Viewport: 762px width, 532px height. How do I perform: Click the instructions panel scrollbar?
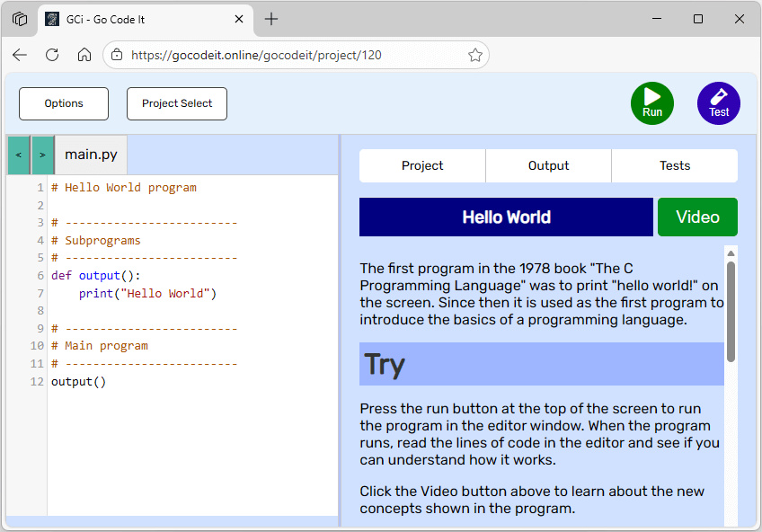(731, 310)
